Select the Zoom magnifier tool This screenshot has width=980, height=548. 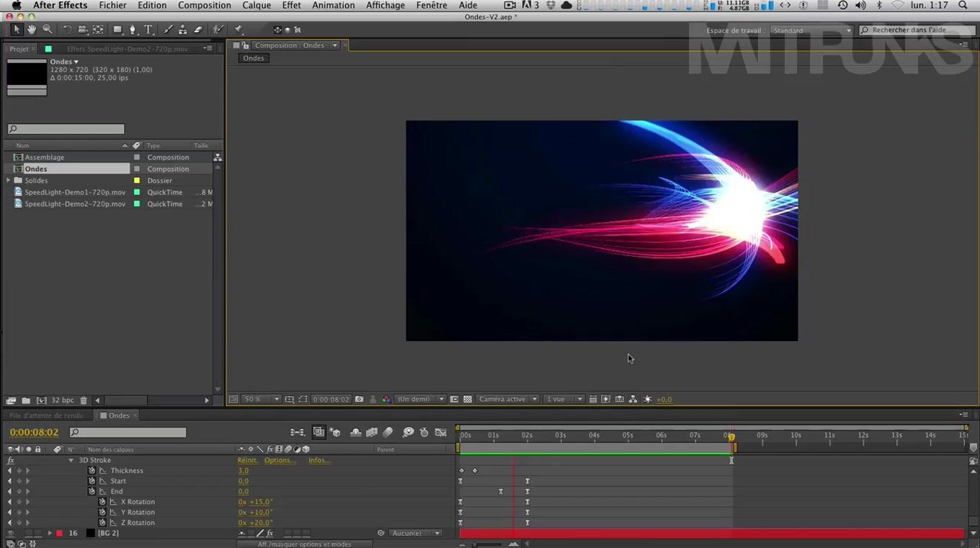coord(48,30)
